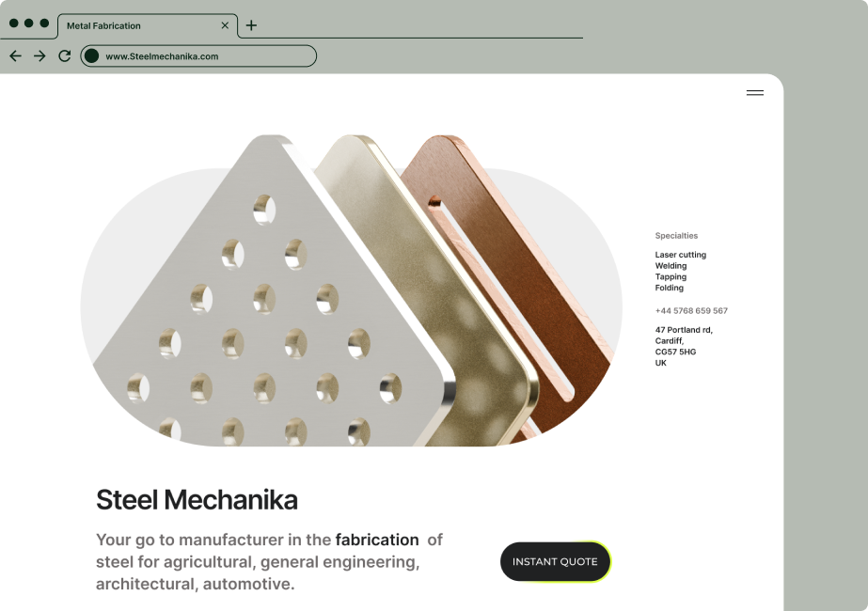Click the browser back arrow
This screenshot has width=868, height=611.
point(15,55)
